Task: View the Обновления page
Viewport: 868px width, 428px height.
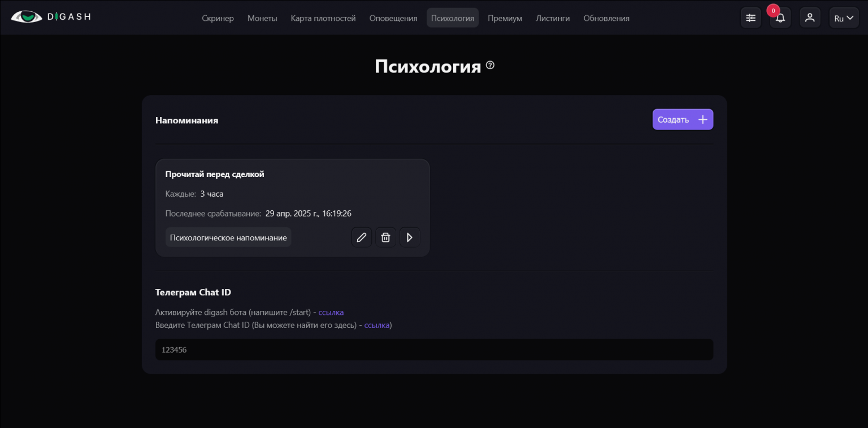Action: 606,18
